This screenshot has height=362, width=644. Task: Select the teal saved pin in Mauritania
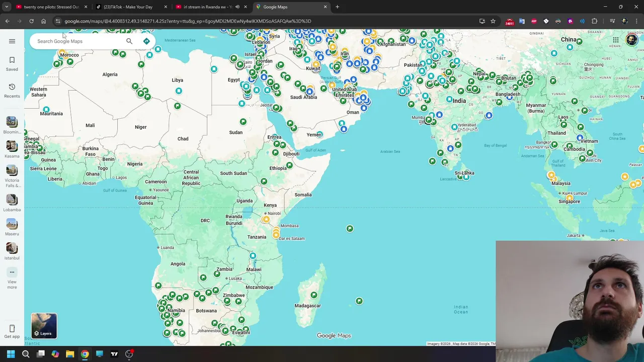pyautogui.click(x=46, y=109)
